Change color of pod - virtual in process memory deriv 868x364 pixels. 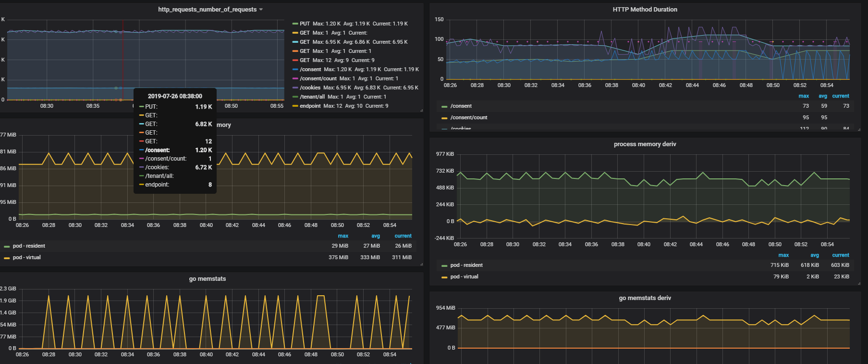pos(444,277)
